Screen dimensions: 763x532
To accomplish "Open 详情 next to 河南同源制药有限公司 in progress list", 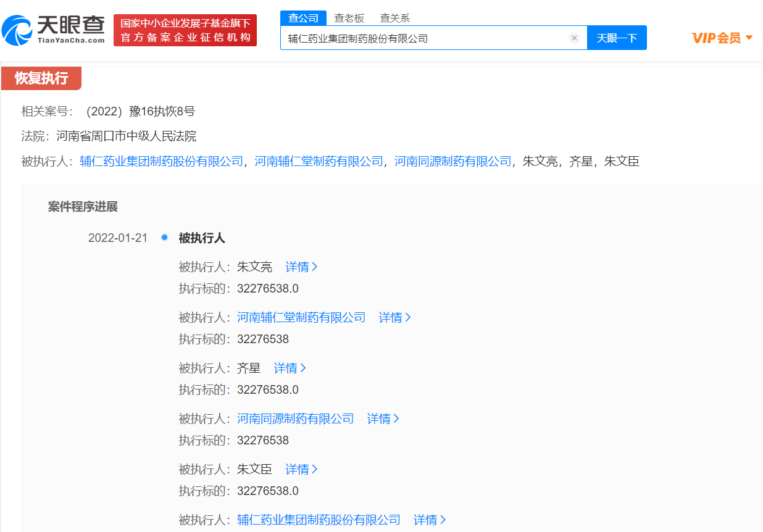I will click(x=383, y=419).
